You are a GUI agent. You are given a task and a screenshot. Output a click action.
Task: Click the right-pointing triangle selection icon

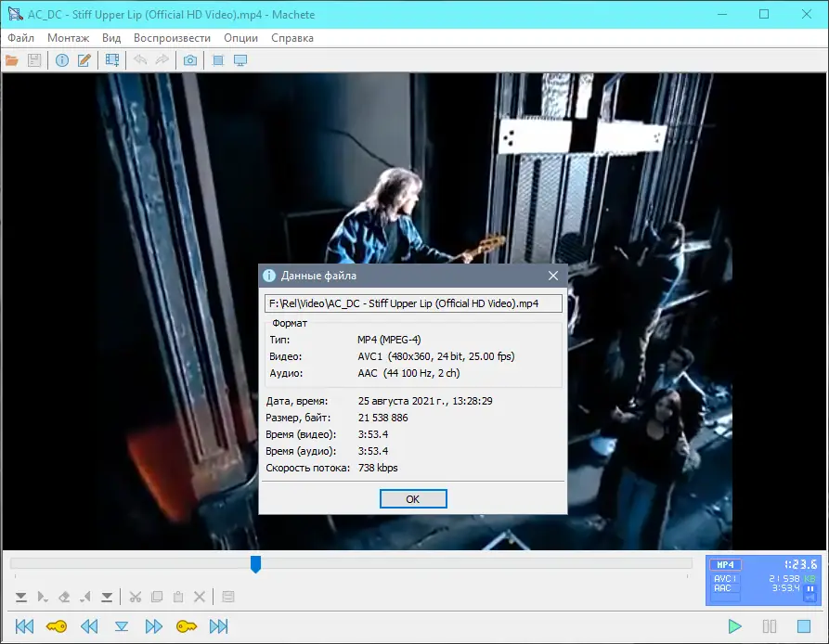(x=43, y=597)
